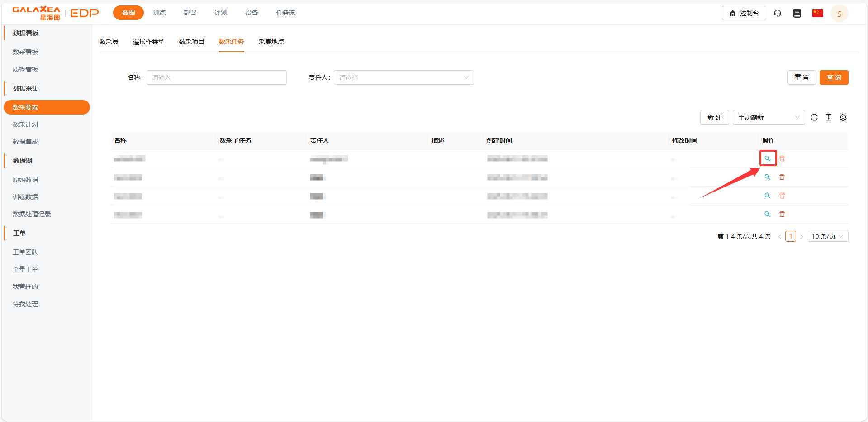The width and height of the screenshot is (868, 422).
Task: Focus the 名称 text input field
Action: tap(216, 77)
